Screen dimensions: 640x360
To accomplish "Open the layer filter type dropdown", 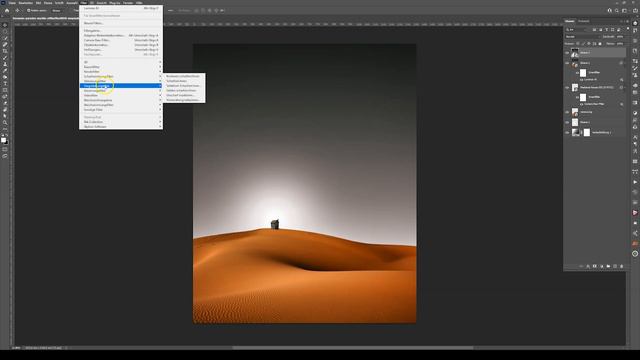I will point(576,29).
